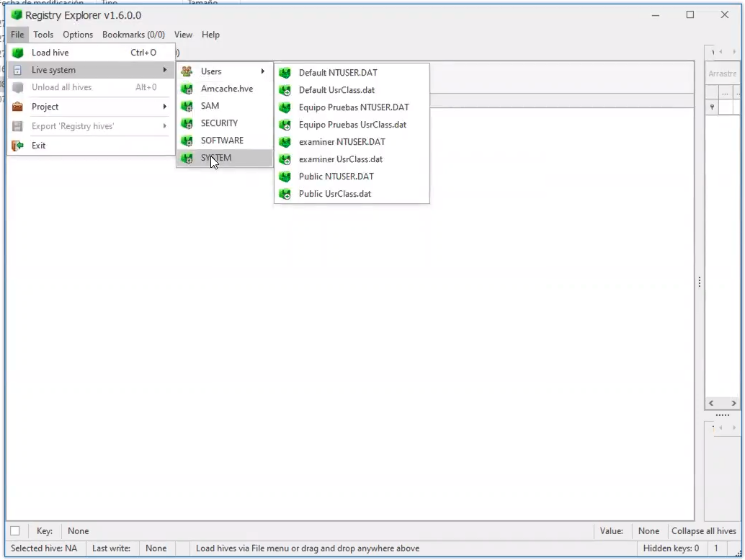Click the Load hive green icon

point(17,52)
